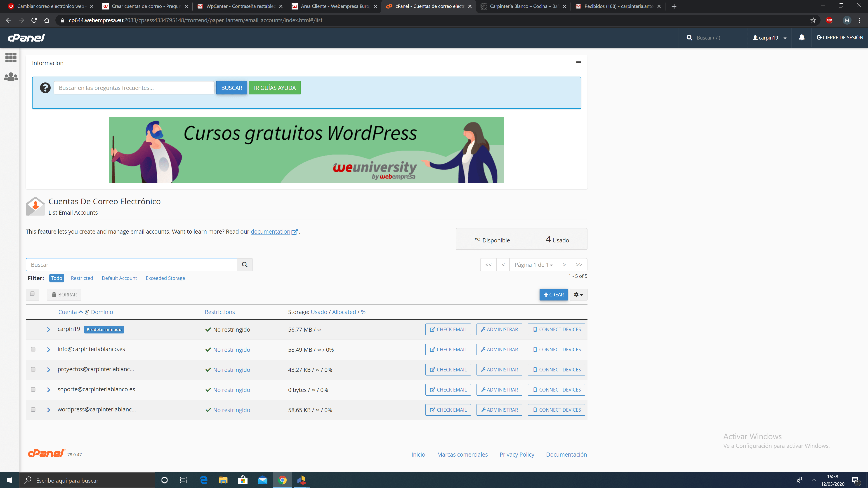This screenshot has width=868, height=488.
Task: Select the Todo filter
Action: click(57, 278)
